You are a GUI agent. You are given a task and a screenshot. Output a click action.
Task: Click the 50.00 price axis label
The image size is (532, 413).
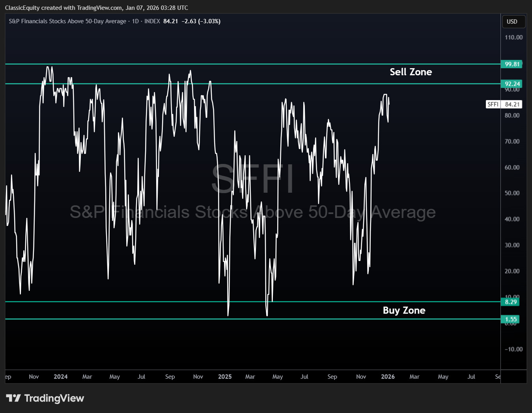point(512,193)
